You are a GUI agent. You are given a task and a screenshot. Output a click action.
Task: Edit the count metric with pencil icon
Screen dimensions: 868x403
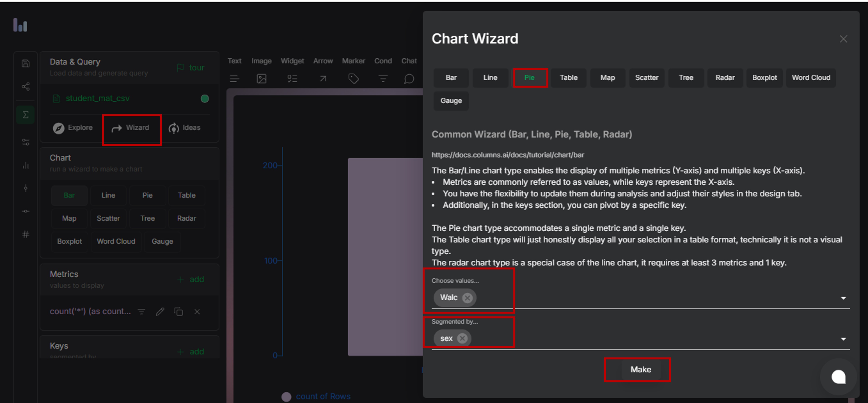coord(160,312)
